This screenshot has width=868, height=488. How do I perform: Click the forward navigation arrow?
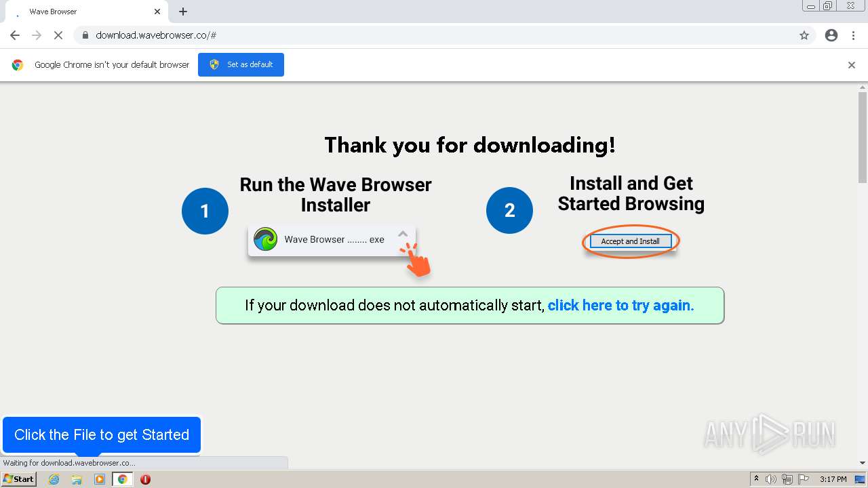pyautogui.click(x=37, y=35)
